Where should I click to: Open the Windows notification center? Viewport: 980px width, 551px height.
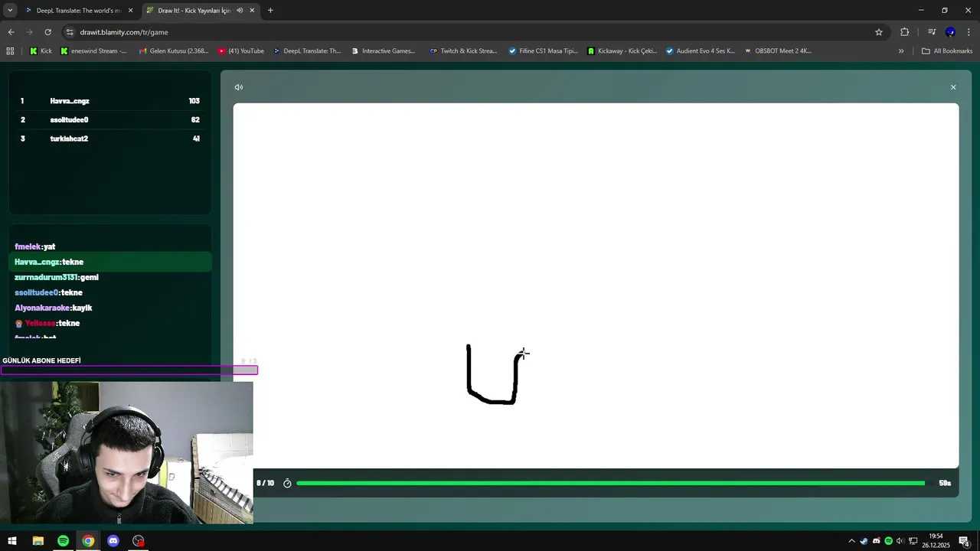[964, 541]
